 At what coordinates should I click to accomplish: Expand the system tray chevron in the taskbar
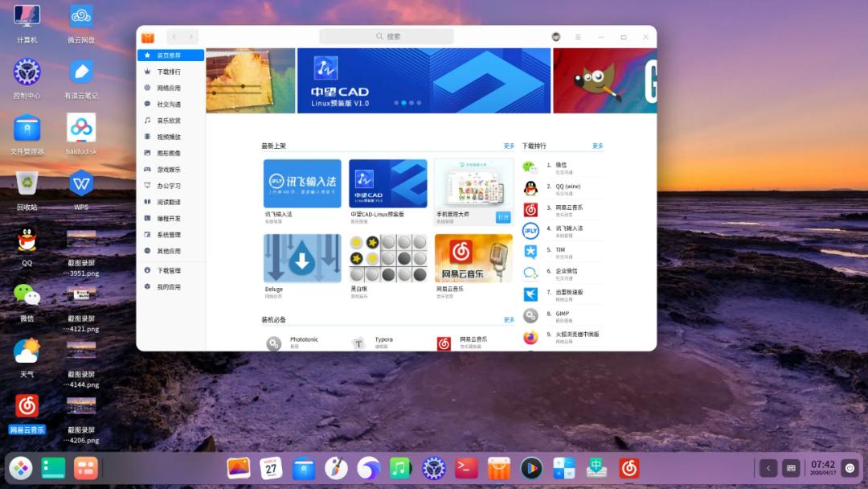(768, 467)
